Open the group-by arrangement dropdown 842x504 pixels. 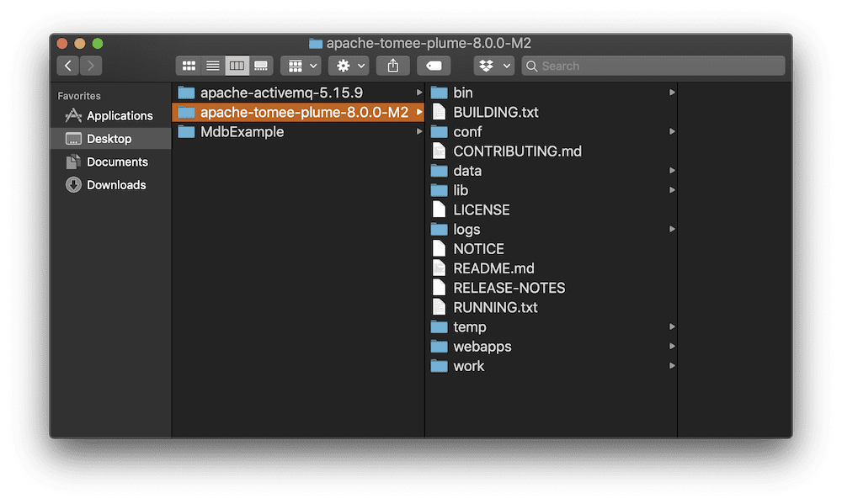click(301, 66)
